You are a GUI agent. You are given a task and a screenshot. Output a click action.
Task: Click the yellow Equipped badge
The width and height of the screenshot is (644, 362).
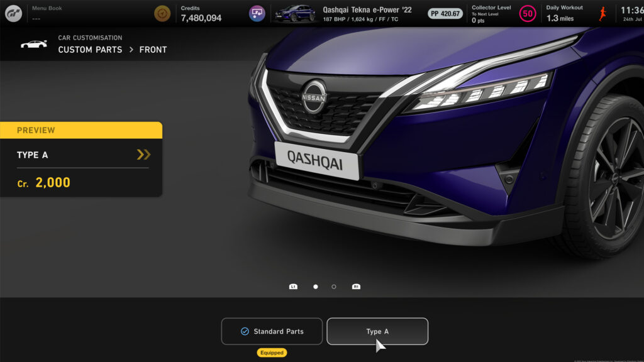[x=272, y=353]
